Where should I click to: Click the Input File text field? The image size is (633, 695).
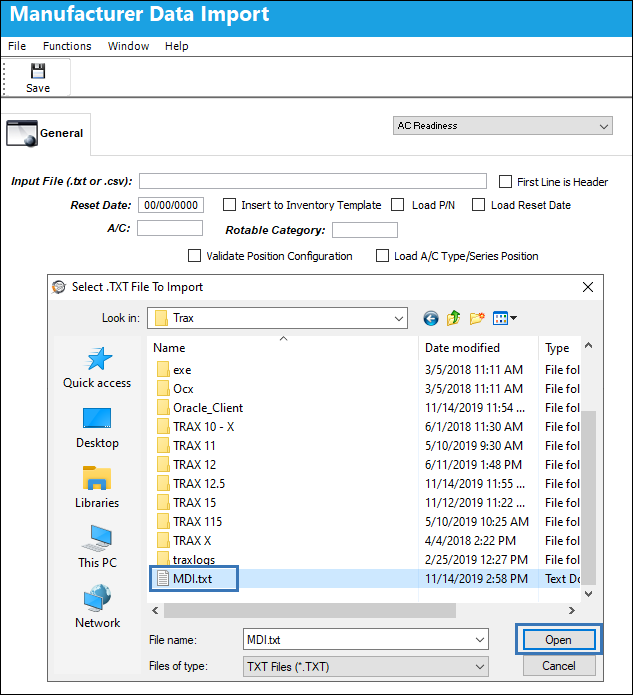pos(313,181)
